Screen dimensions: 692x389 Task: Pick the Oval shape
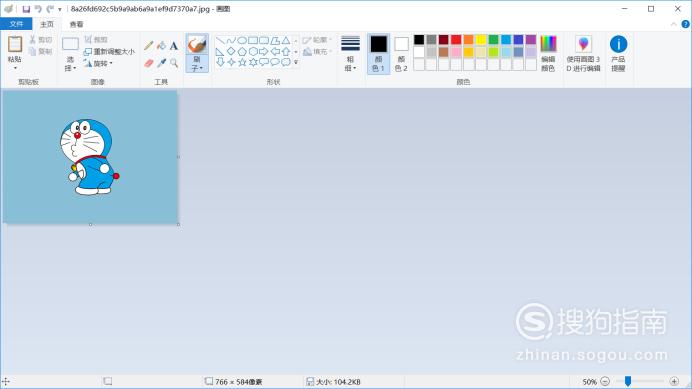click(x=242, y=41)
